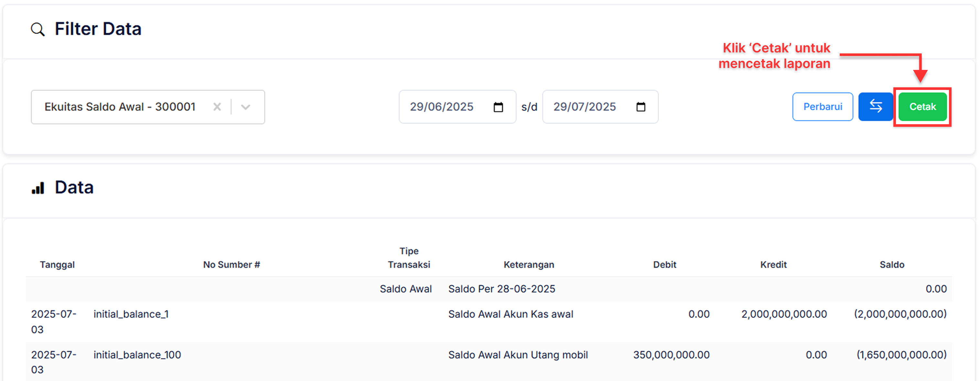The image size is (980, 381).
Task: Click the Debit column header
Action: pos(664,265)
